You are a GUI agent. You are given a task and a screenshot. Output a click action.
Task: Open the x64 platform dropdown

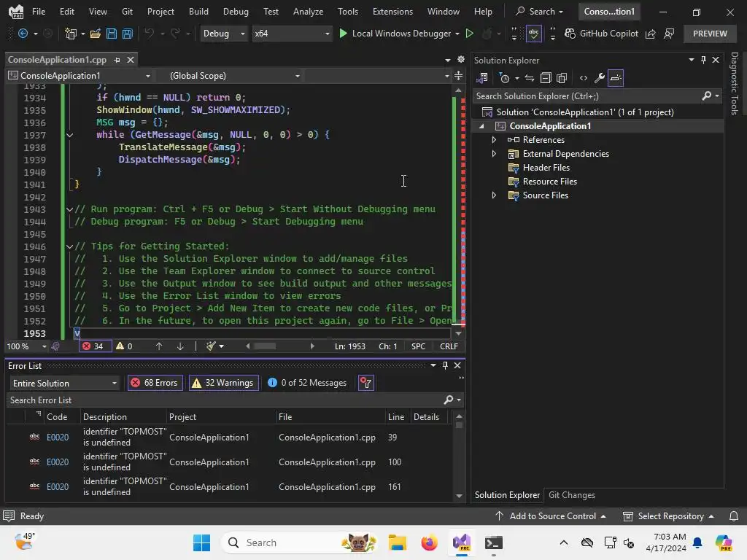[292, 34]
